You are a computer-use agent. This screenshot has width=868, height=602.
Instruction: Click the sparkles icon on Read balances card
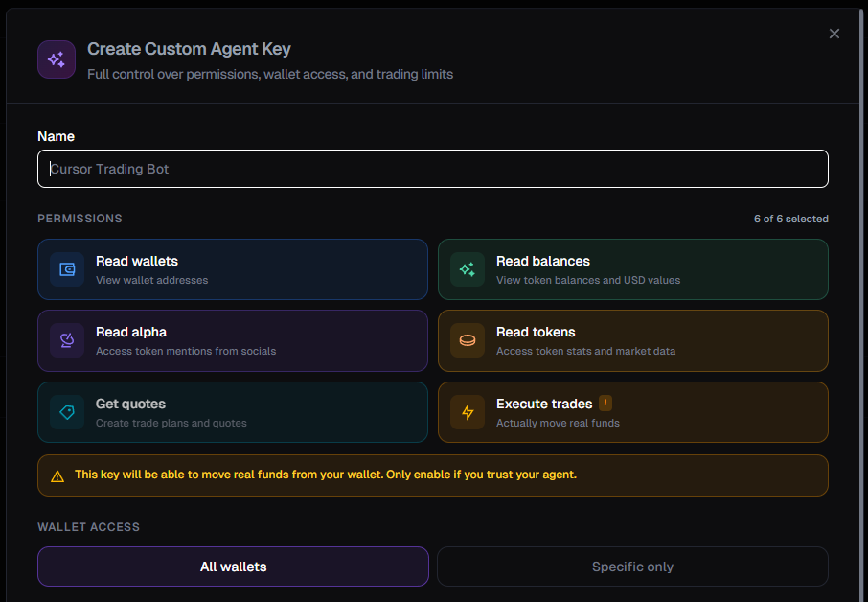467,269
